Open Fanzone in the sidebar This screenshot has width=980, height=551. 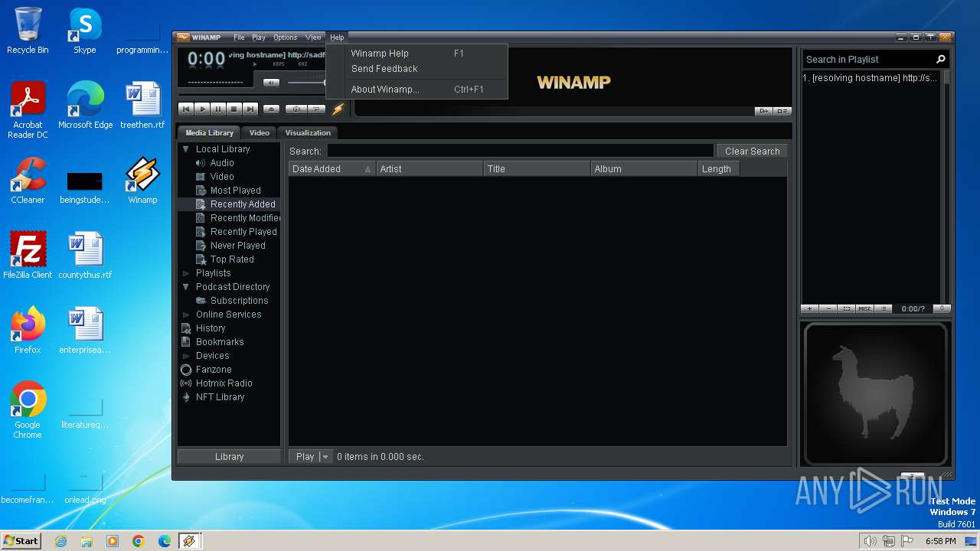pos(214,370)
